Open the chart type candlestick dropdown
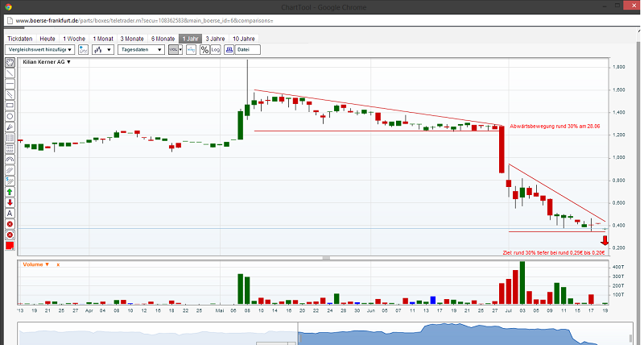Image resolution: width=644 pixels, height=345 pixels. pyautogui.click(x=103, y=50)
